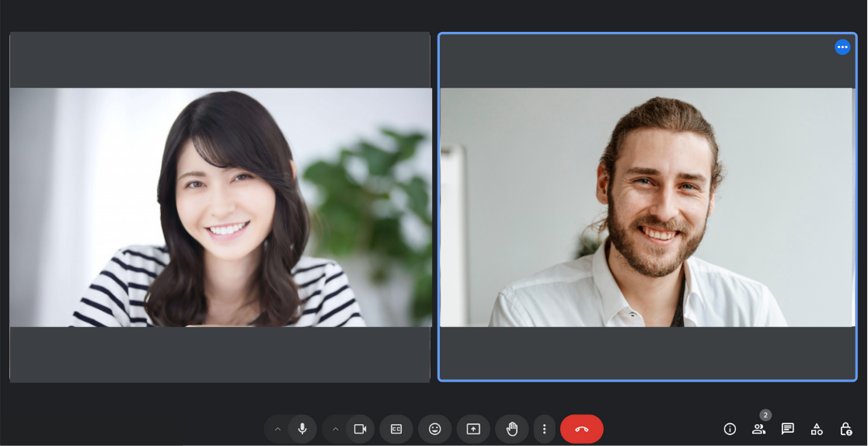Open meeting details info icon
Image resolution: width=868 pixels, height=446 pixels.
coord(730,429)
